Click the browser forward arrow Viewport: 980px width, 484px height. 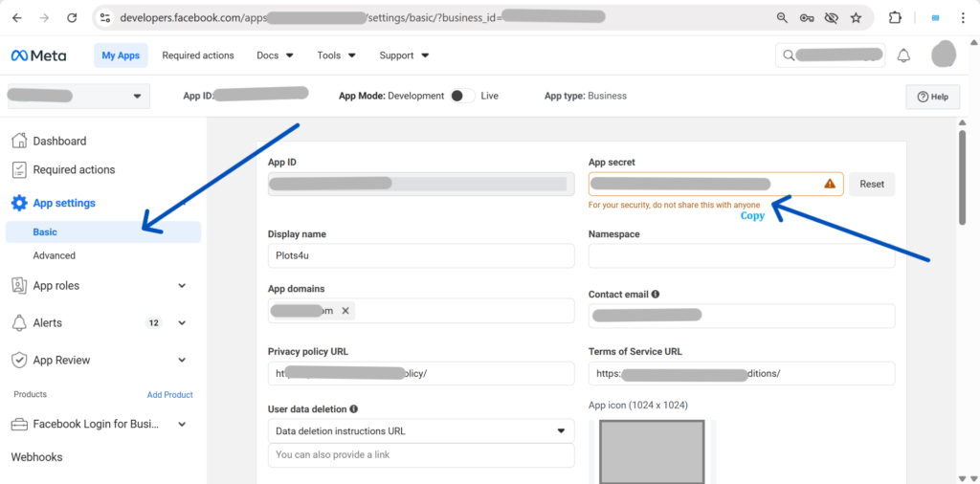click(44, 18)
